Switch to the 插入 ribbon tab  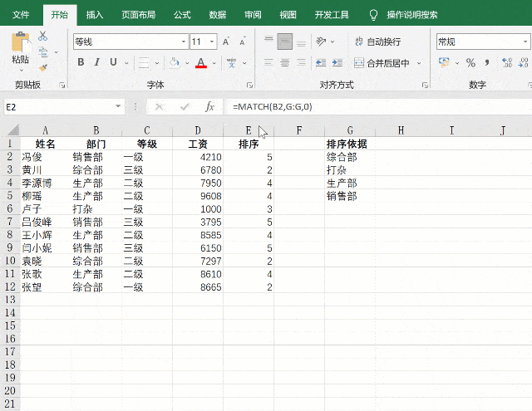tap(95, 14)
